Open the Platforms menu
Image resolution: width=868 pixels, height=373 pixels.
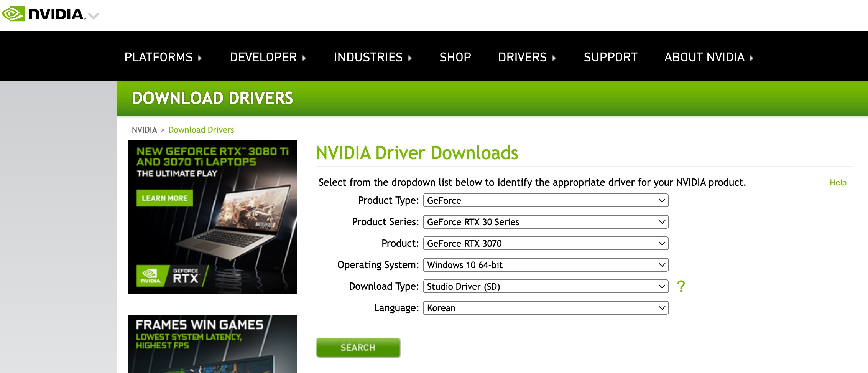click(x=163, y=57)
